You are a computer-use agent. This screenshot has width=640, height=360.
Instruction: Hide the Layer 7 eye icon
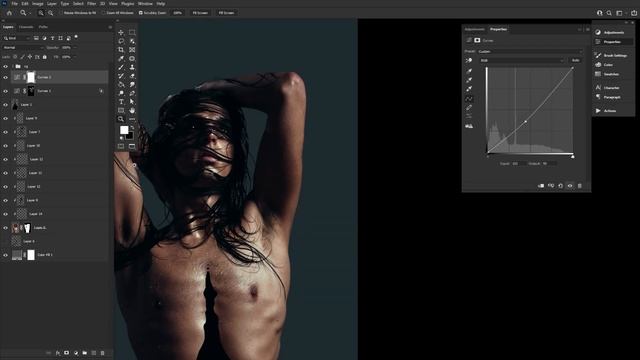tap(5, 132)
